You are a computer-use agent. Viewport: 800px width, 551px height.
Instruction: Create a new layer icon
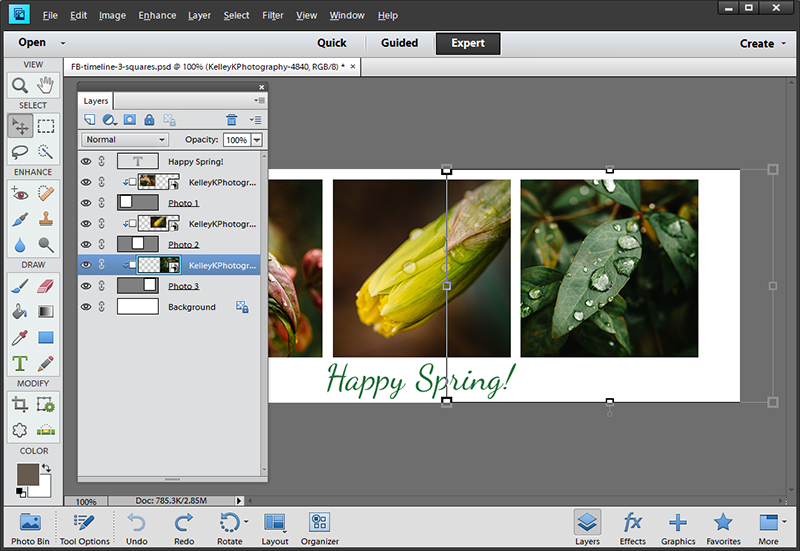coord(89,120)
